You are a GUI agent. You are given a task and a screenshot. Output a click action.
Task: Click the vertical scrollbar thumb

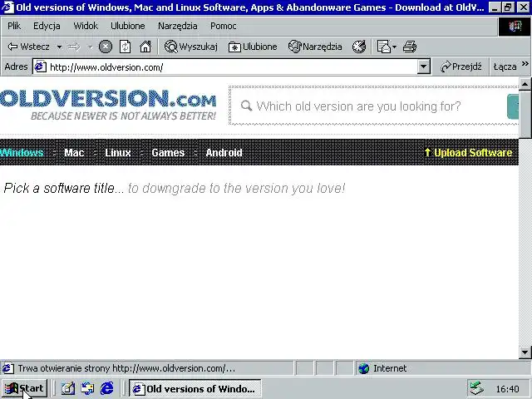click(525, 114)
